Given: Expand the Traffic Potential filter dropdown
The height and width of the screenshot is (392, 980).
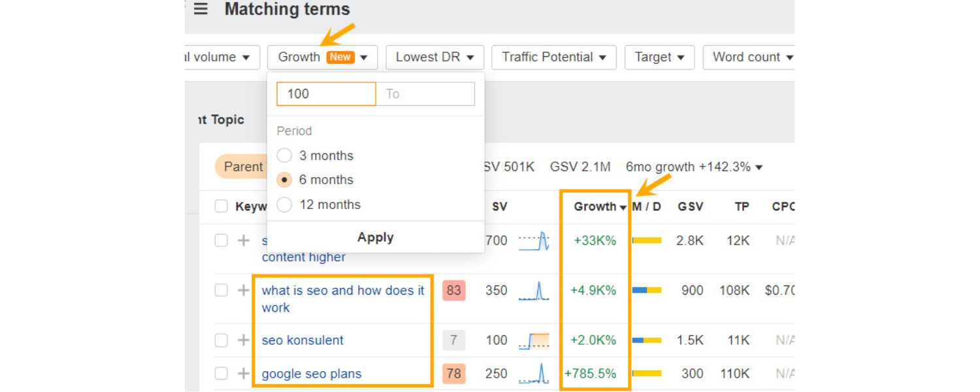Looking at the screenshot, I should pyautogui.click(x=553, y=57).
